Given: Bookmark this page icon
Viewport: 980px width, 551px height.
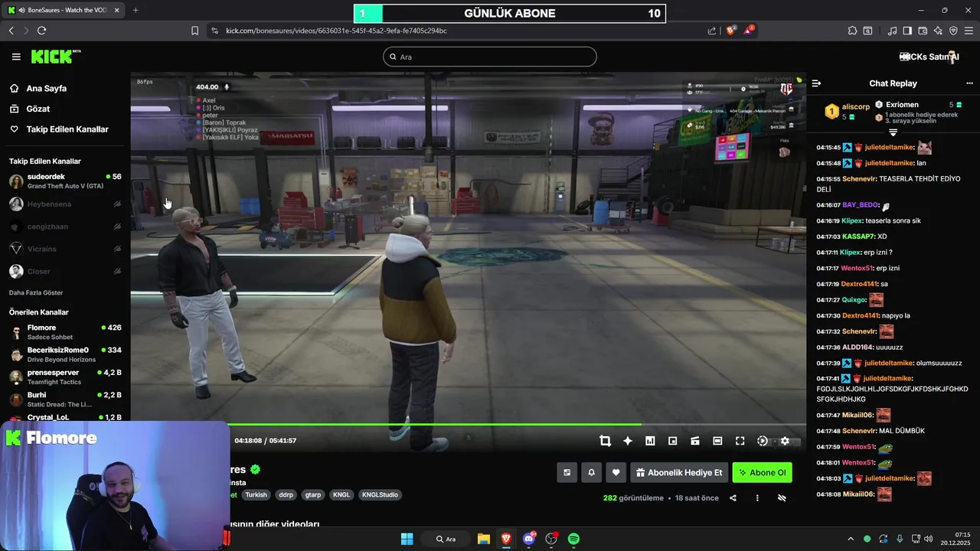Looking at the screenshot, I should [194, 31].
